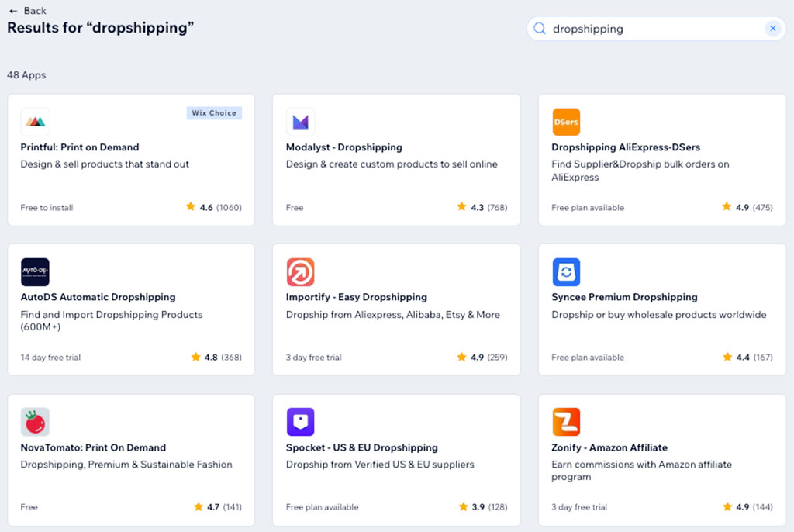Open Zonify - Amazon Affiliate title
Viewport: 794px width, 532px height.
point(609,447)
